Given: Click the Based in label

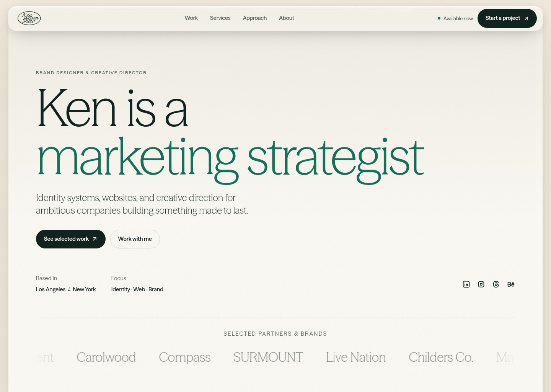Looking at the screenshot, I should [x=46, y=278].
